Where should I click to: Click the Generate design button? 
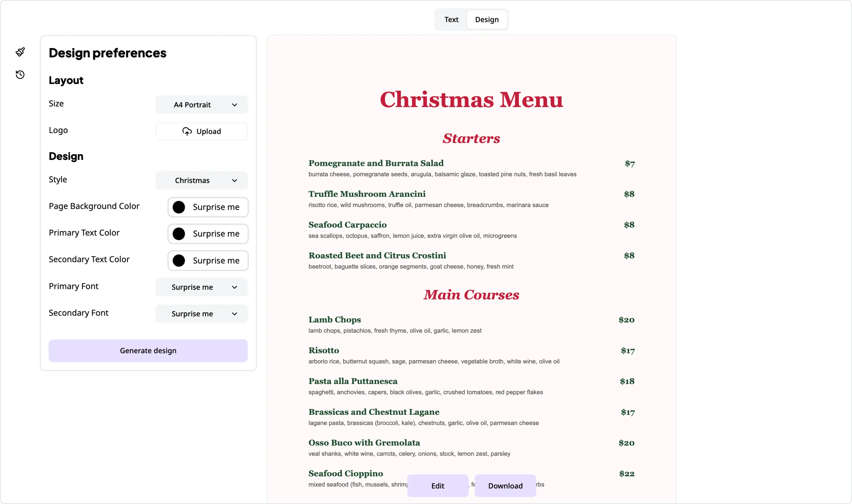tap(148, 351)
